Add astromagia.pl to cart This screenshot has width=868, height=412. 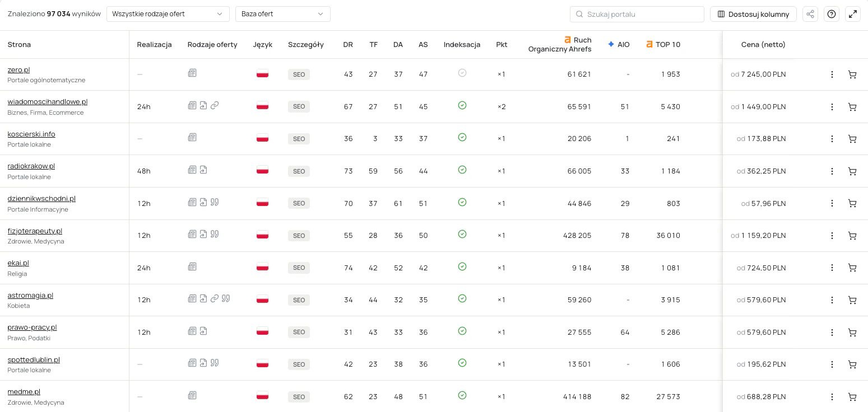coord(852,300)
